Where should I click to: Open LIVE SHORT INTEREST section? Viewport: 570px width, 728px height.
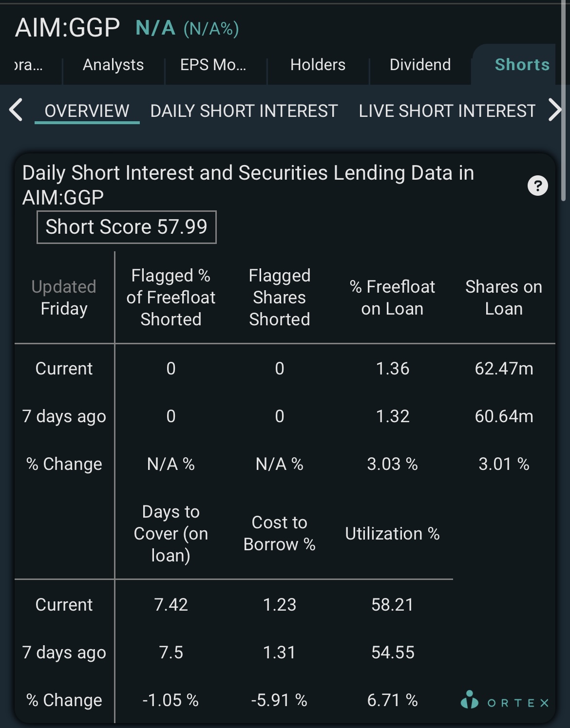447,111
